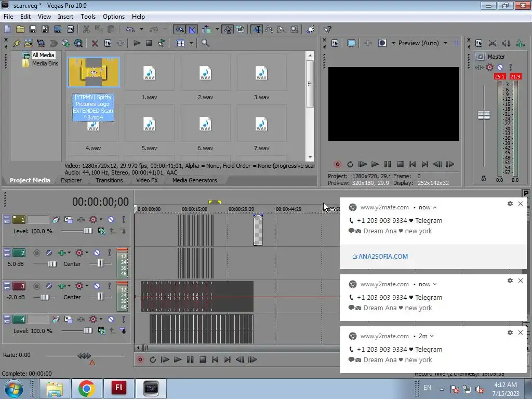Stop the timeline playback
The image size is (532, 399).
click(203, 360)
